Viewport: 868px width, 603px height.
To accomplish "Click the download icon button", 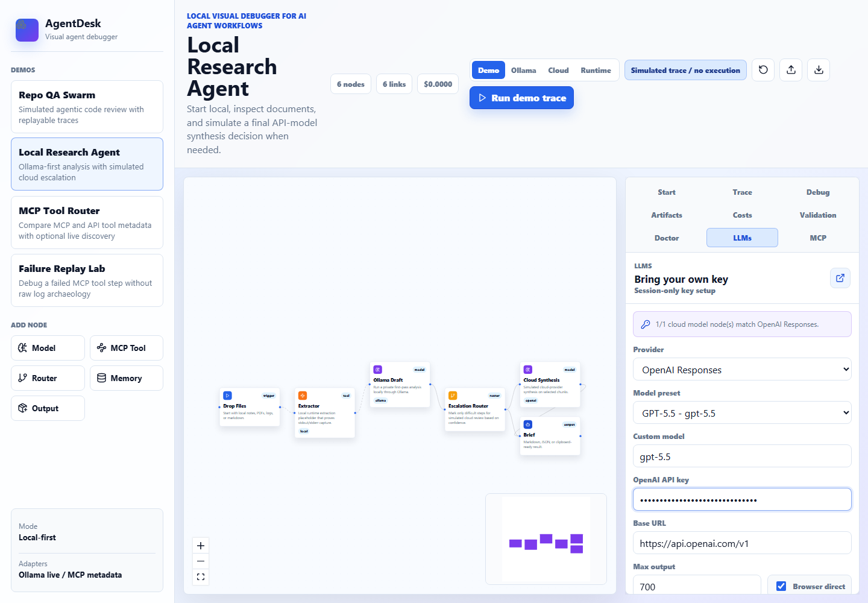I will [819, 70].
